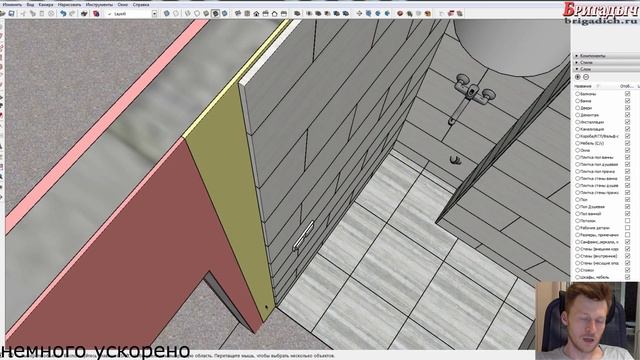Select the Размеры, примечания layer row

598,235
